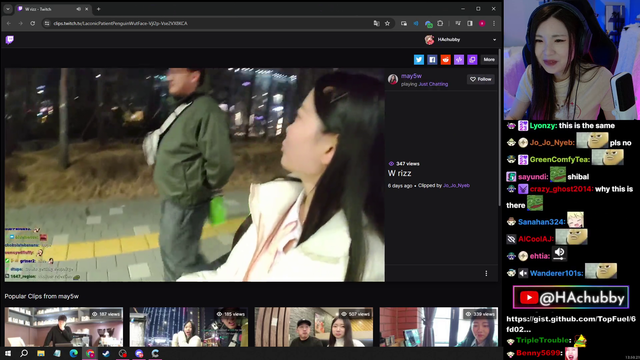Follow the may5w channel
The height and width of the screenshot is (360, 640).
click(481, 79)
